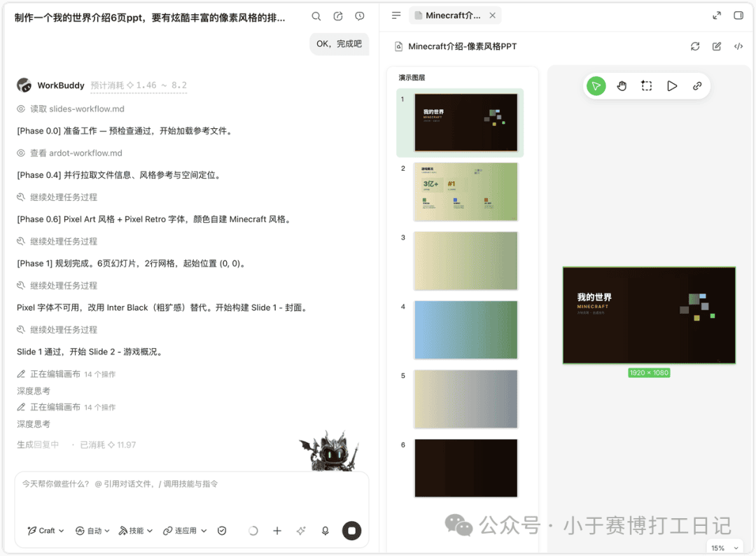The width and height of the screenshot is (756, 556).
Task: Open the 自动 model dropdown
Action: click(x=92, y=531)
